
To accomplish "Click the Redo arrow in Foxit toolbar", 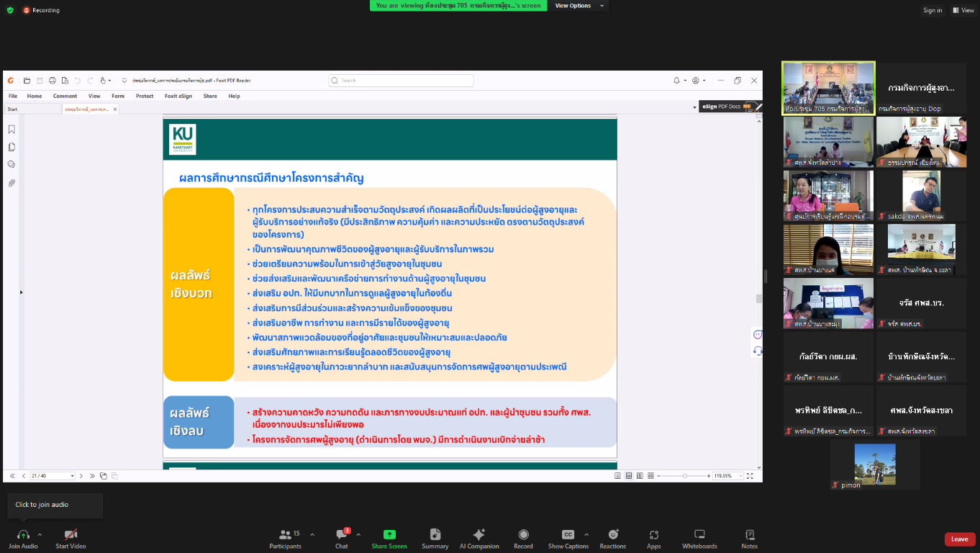I will [x=91, y=81].
